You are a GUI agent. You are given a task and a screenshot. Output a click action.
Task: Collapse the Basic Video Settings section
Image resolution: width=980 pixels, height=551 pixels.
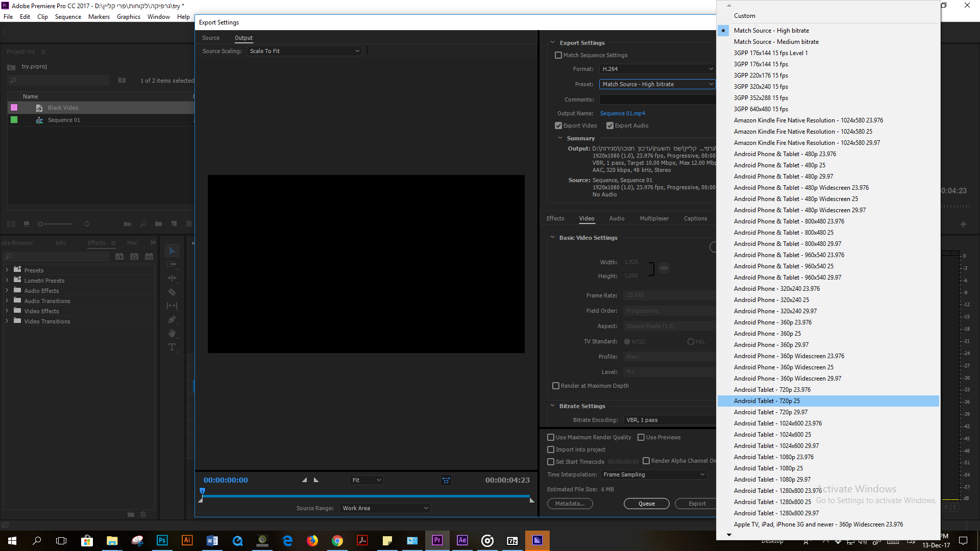(552, 238)
